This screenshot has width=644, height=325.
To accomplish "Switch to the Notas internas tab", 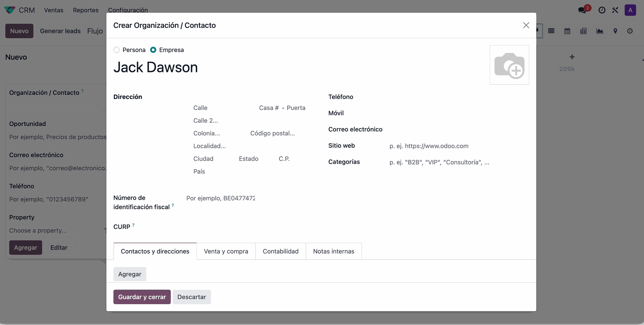I will 333,251.
